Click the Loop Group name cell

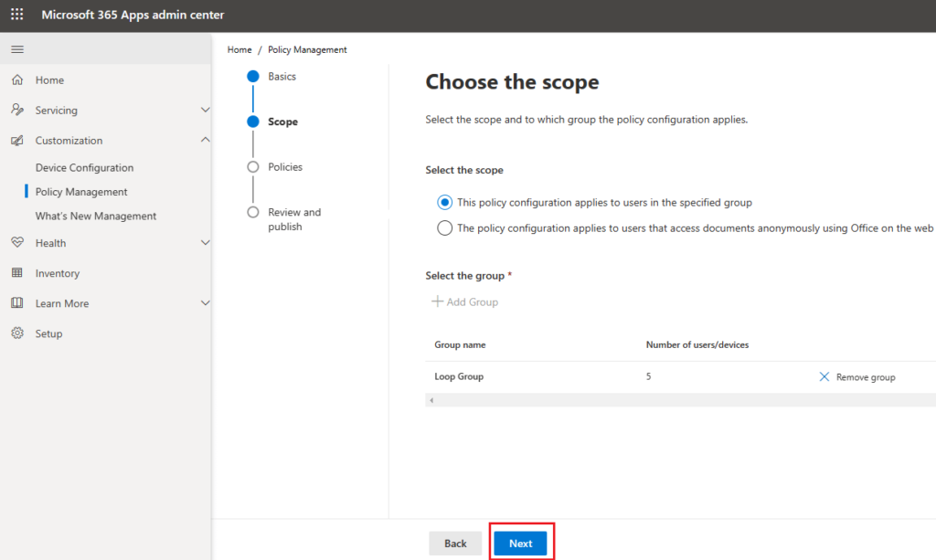coord(459,376)
